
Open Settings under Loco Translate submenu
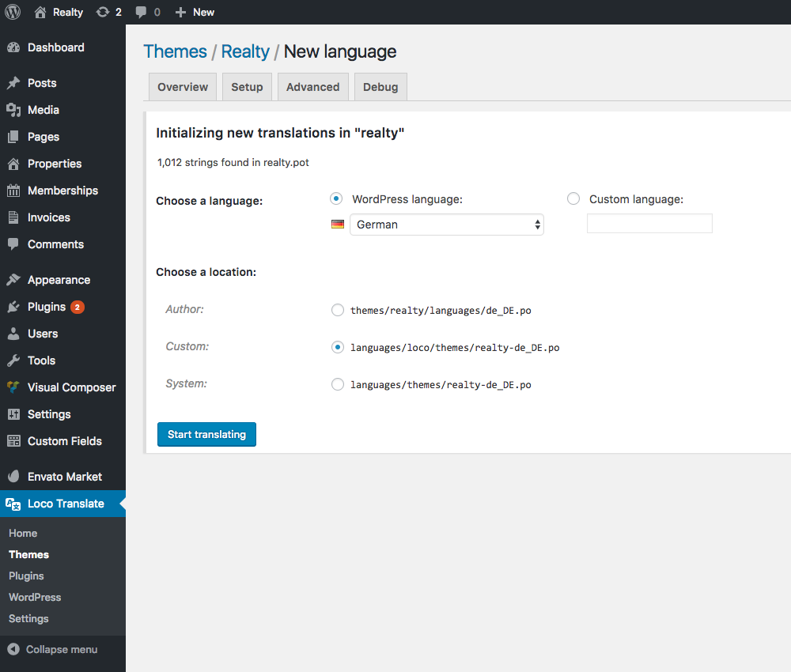tap(28, 618)
